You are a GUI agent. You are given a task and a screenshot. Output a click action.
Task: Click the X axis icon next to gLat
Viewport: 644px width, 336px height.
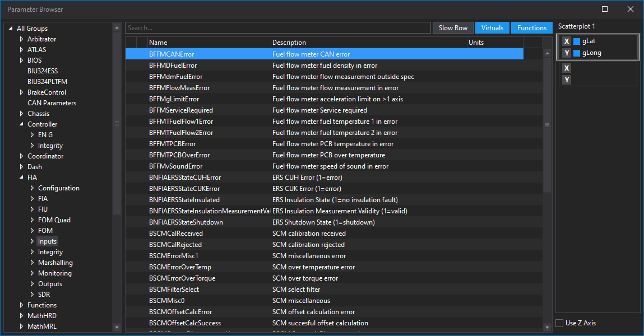(x=566, y=41)
